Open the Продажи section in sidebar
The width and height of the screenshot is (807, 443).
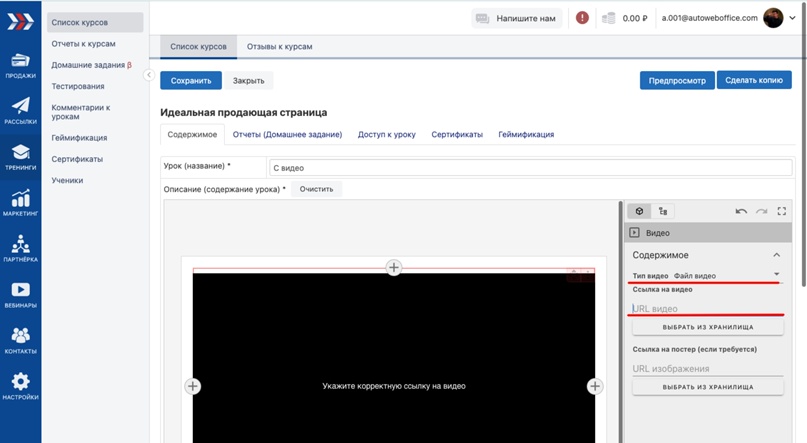(x=20, y=66)
